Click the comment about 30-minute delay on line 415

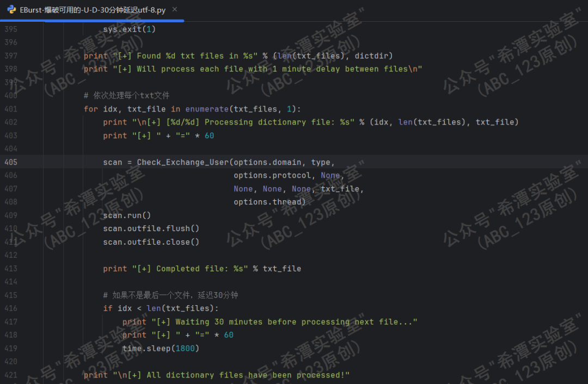pos(170,295)
